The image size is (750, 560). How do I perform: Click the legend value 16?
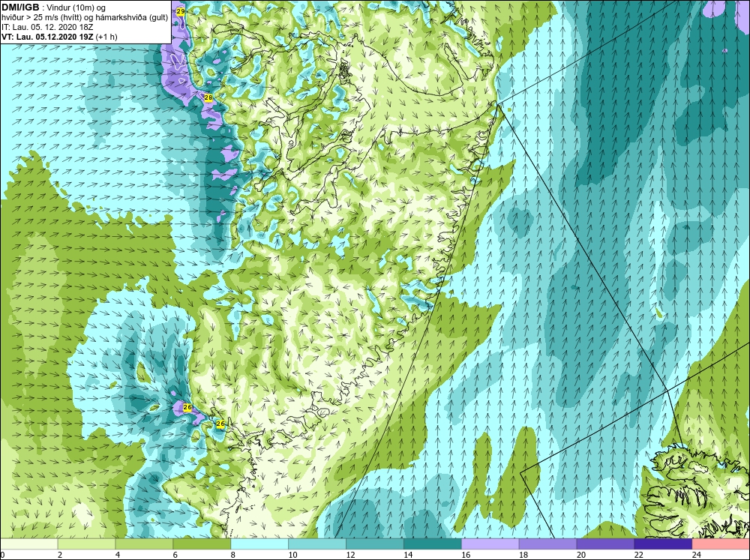coord(466,555)
